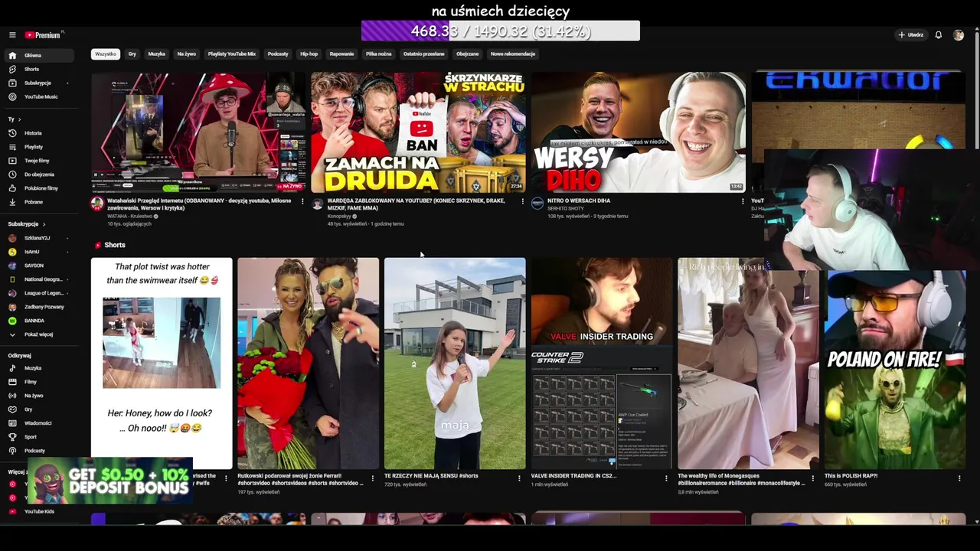Open Pobrane downloads
Screen dimensions: 980x551
[41, 202]
